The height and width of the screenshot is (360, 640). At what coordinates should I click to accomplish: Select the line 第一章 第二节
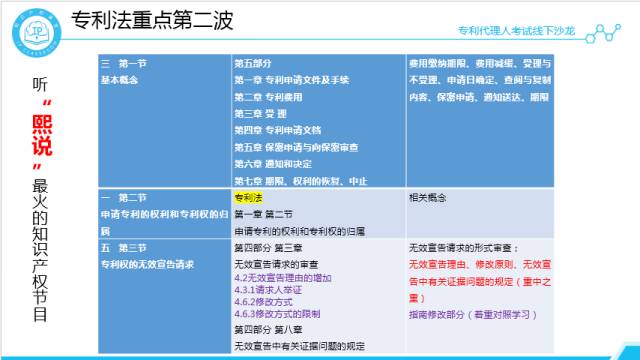point(264,214)
